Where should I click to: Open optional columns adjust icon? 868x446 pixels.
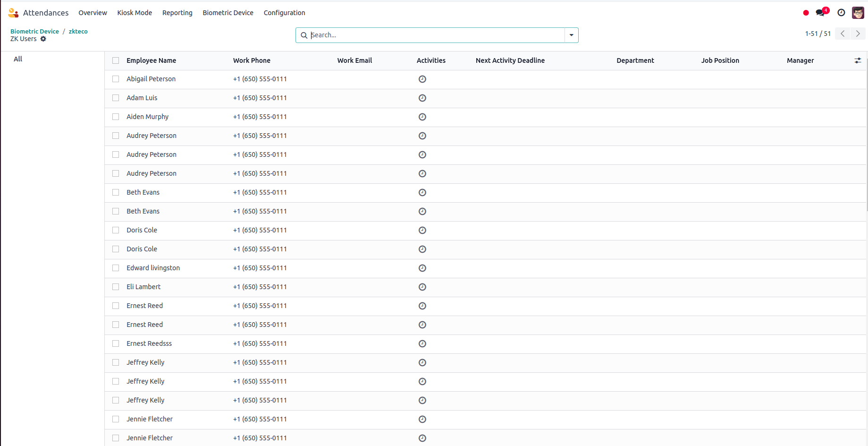coord(858,60)
